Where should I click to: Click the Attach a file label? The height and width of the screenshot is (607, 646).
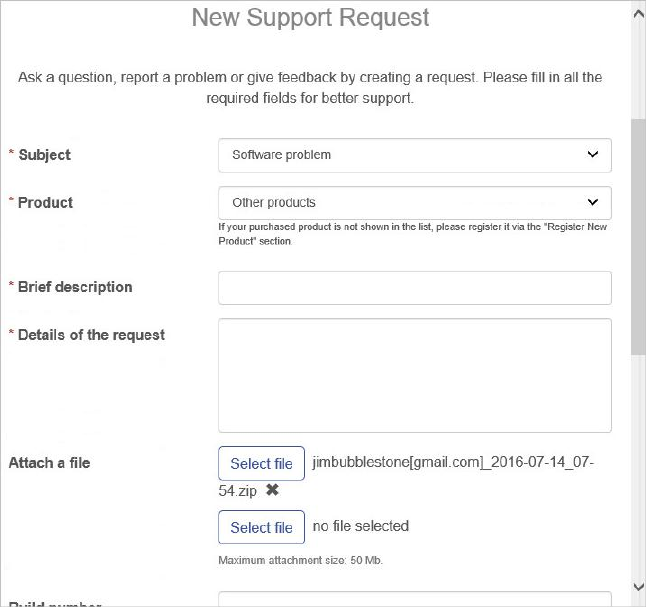[49, 463]
